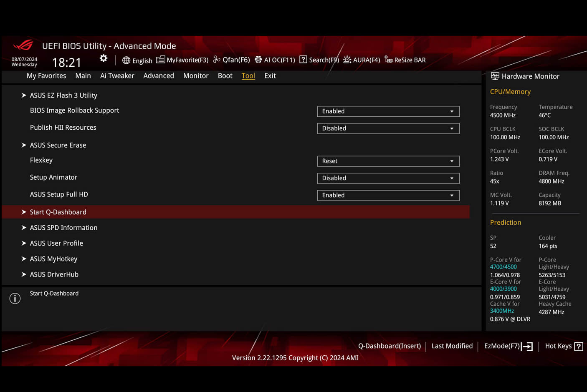
Task: Open AURA lighting icon
Action: pos(347,60)
